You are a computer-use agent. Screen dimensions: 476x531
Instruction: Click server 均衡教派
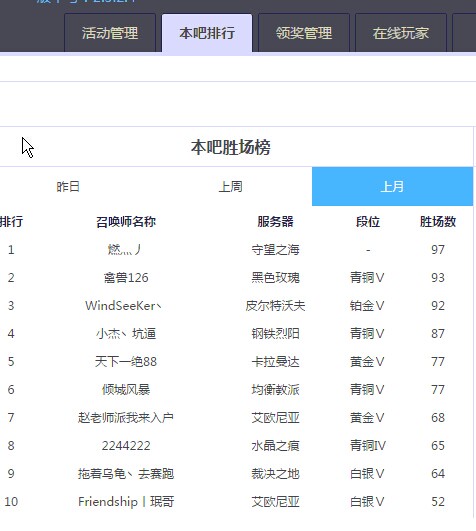coord(275,390)
